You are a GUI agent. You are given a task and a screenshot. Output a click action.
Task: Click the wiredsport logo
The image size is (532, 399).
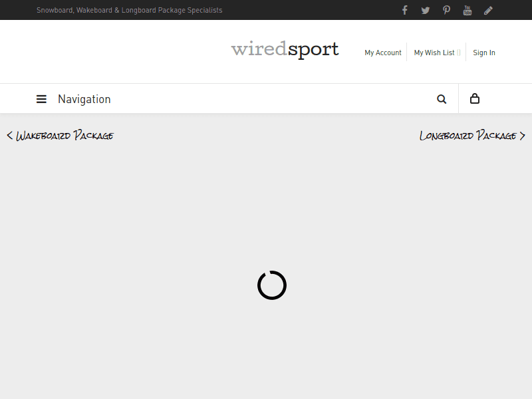tap(285, 50)
